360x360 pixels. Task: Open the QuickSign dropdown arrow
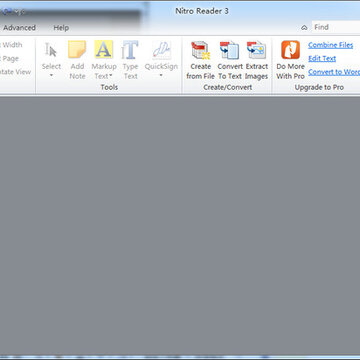point(161,76)
